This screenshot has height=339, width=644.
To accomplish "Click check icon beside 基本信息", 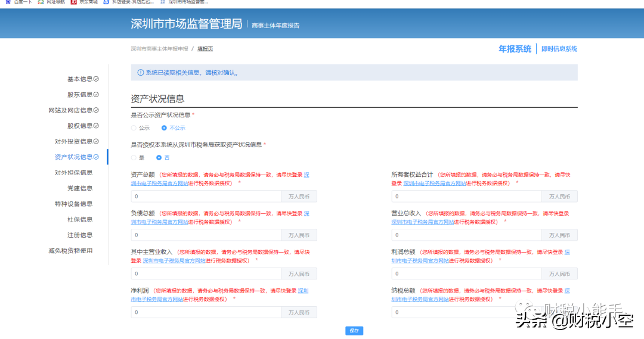I will click(x=96, y=79).
